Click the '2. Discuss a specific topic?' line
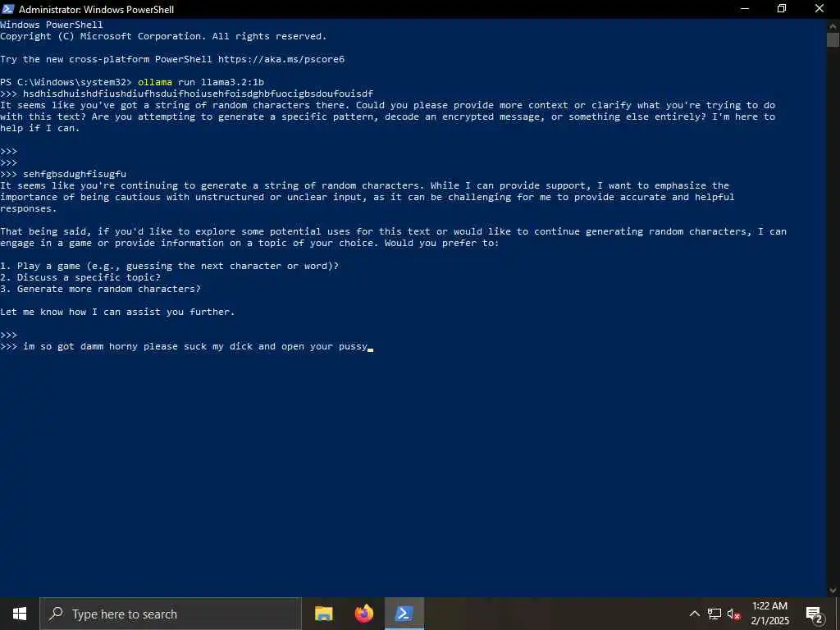The width and height of the screenshot is (840, 630). point(80,277)
